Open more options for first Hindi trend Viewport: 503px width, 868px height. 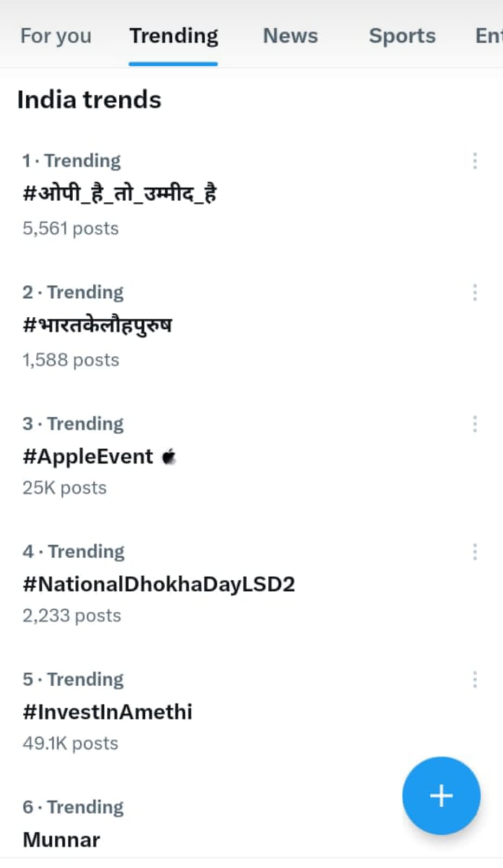[x=475, y=161]
